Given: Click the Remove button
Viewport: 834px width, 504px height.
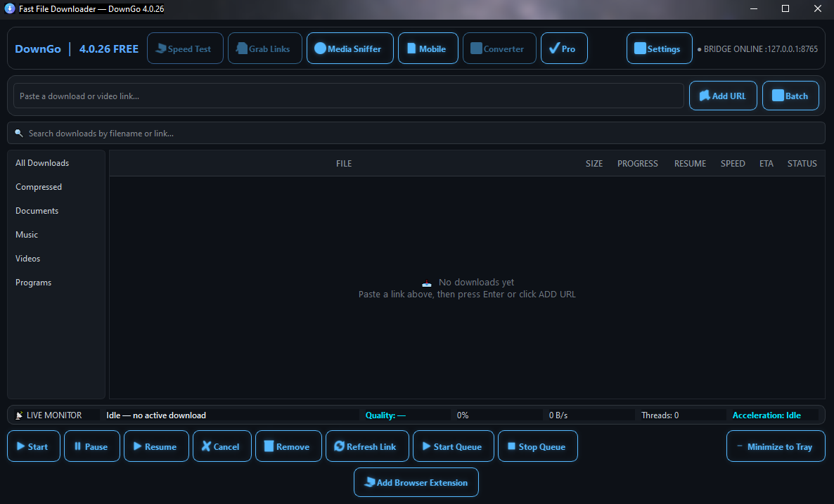Looking at the screenshot, I should click(x=288, y=446).
